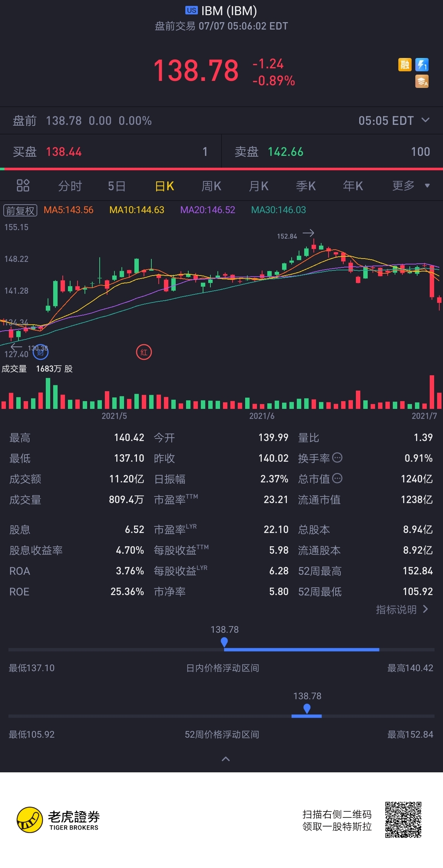Tap the 日振幅 value 2.37%
Viewport: 443px width, 868px height.
coord(274,479)
